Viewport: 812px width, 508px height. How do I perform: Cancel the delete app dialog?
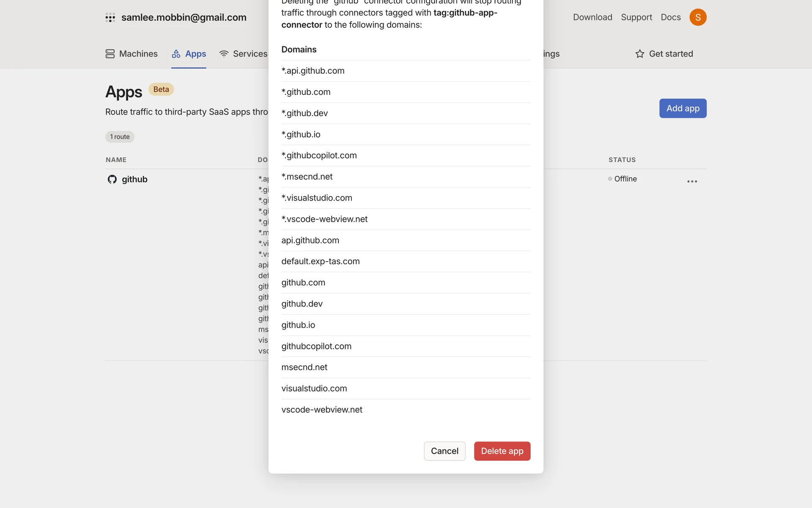tap(444, 451)
